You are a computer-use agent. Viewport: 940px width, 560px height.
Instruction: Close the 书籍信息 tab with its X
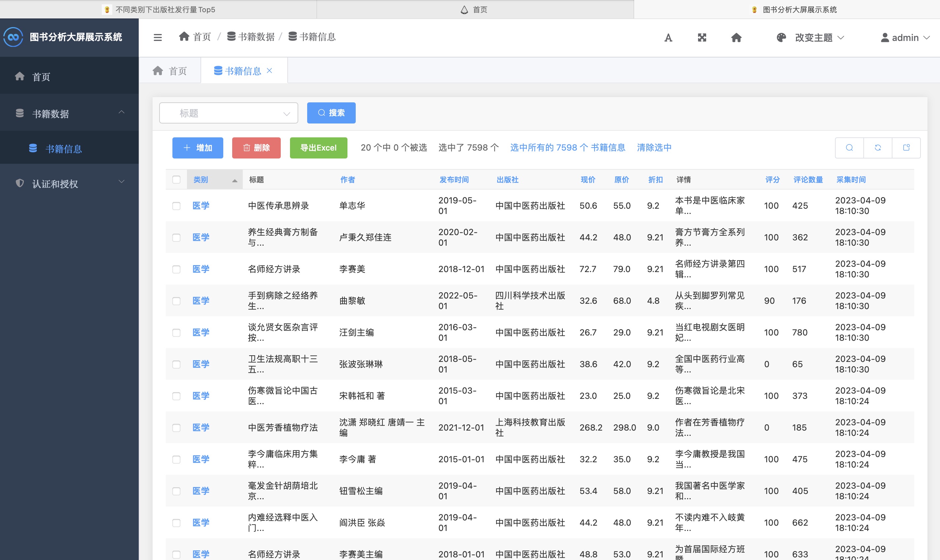tap(270, 71)
